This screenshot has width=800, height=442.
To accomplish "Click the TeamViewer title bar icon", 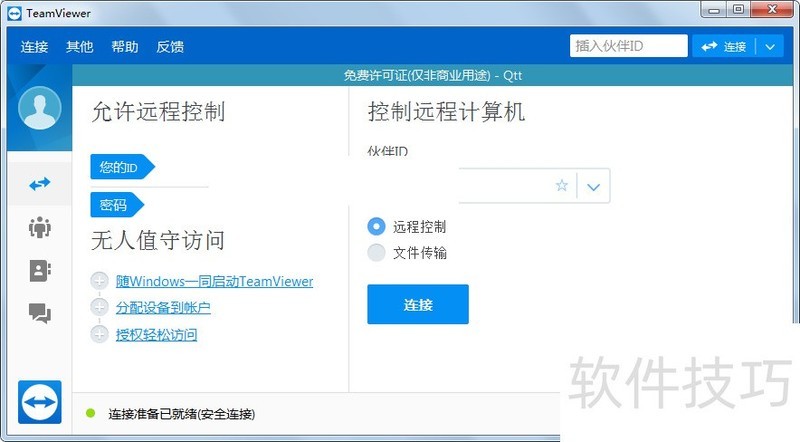I will click(x=14, y=13).
